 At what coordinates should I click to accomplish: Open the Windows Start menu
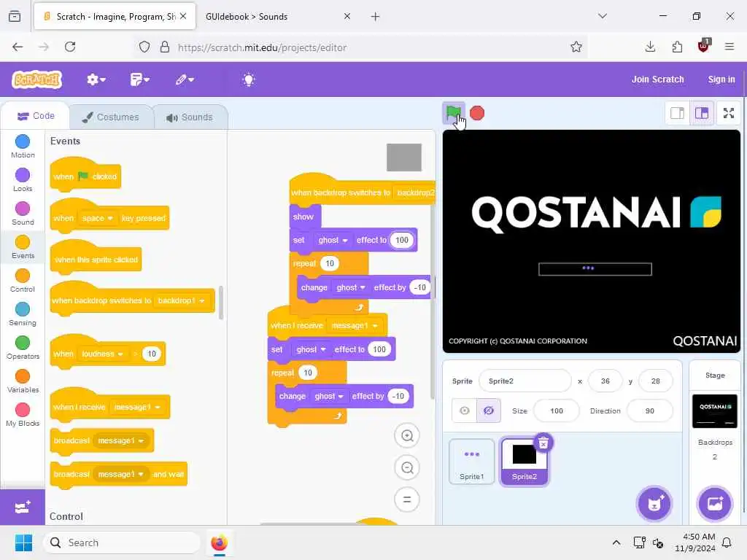coord(23,542)
